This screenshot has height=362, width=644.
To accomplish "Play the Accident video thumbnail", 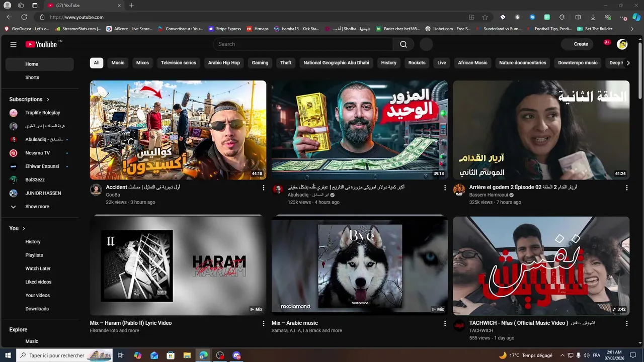I will (178, 130).
